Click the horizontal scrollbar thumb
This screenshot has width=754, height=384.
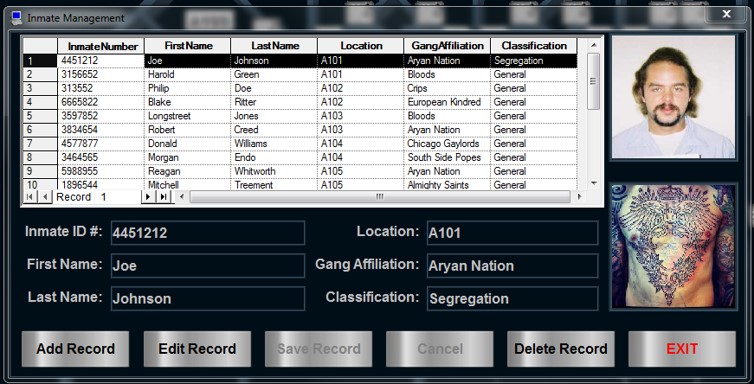pyautogui.click(x=380, y=197)
